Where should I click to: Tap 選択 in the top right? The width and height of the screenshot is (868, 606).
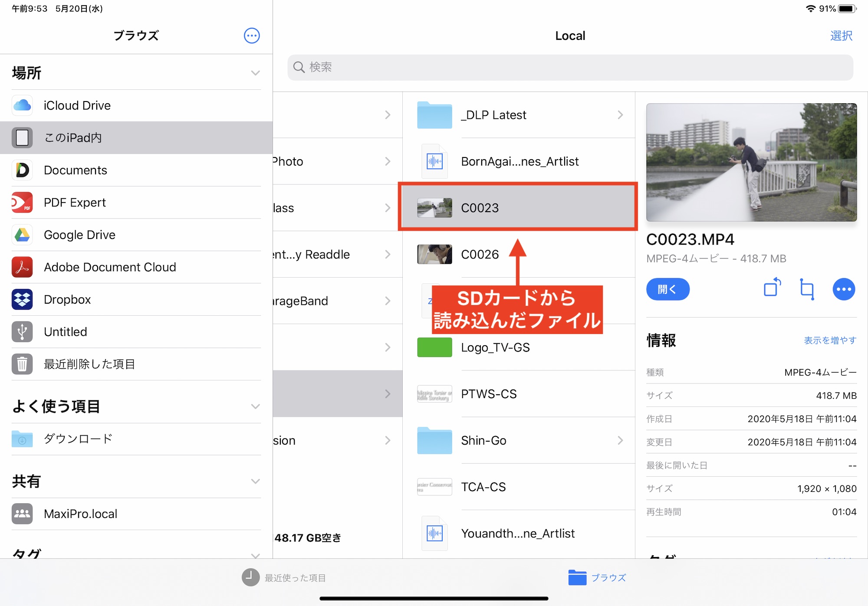coord(841,36)
